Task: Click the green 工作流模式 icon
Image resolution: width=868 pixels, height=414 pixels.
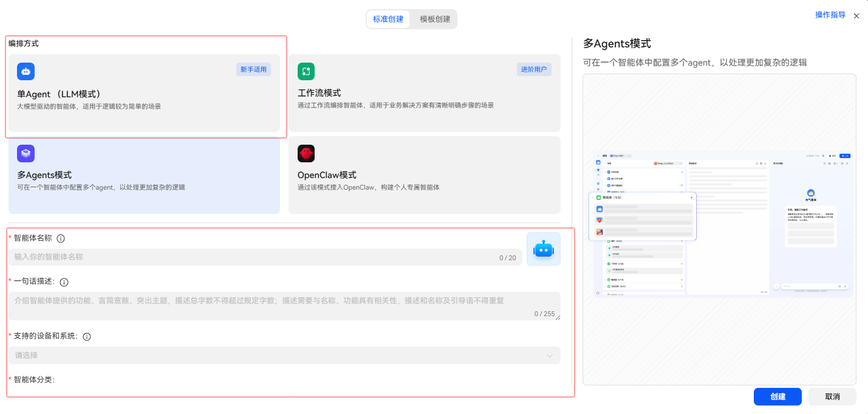Action: [306, 71]
